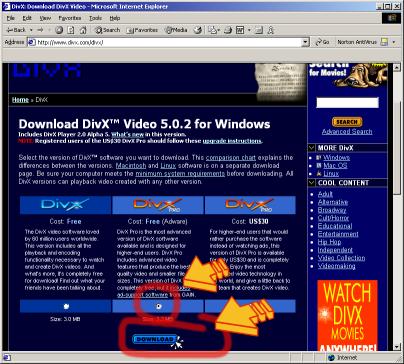Click the Refresh page icon
The width and height of the screenshot is (404, 364).
[x=71, y=30]
